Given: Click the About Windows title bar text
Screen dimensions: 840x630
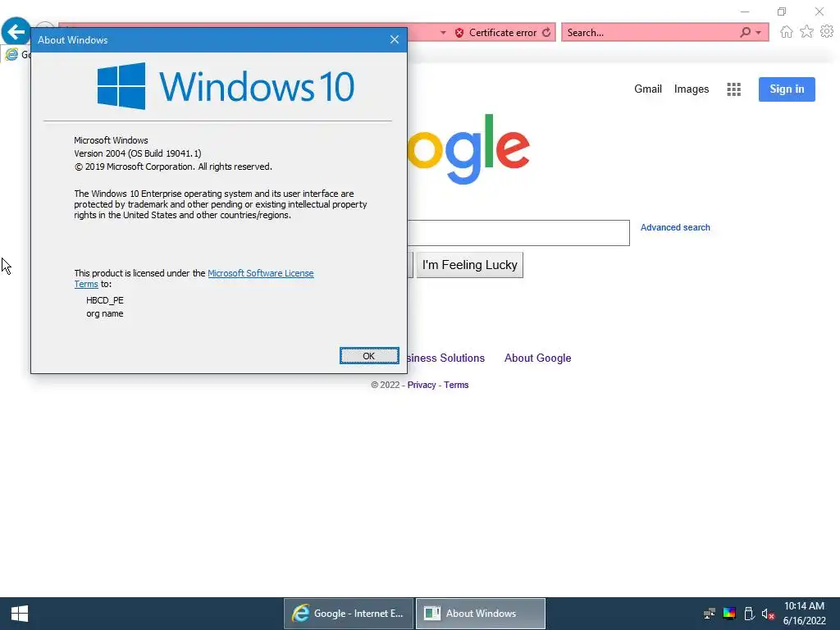Looking at the screenshot, I should (73, 40).
